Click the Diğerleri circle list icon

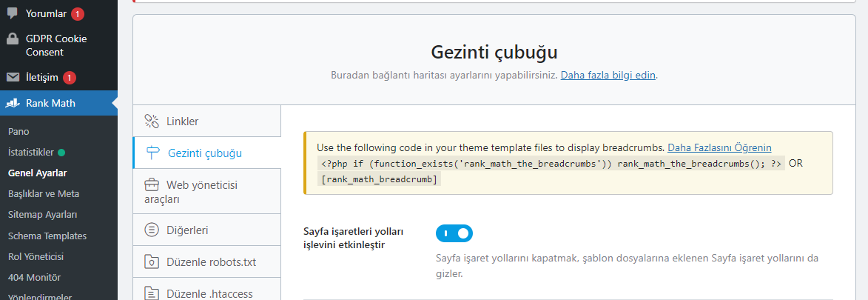(151, 230)
